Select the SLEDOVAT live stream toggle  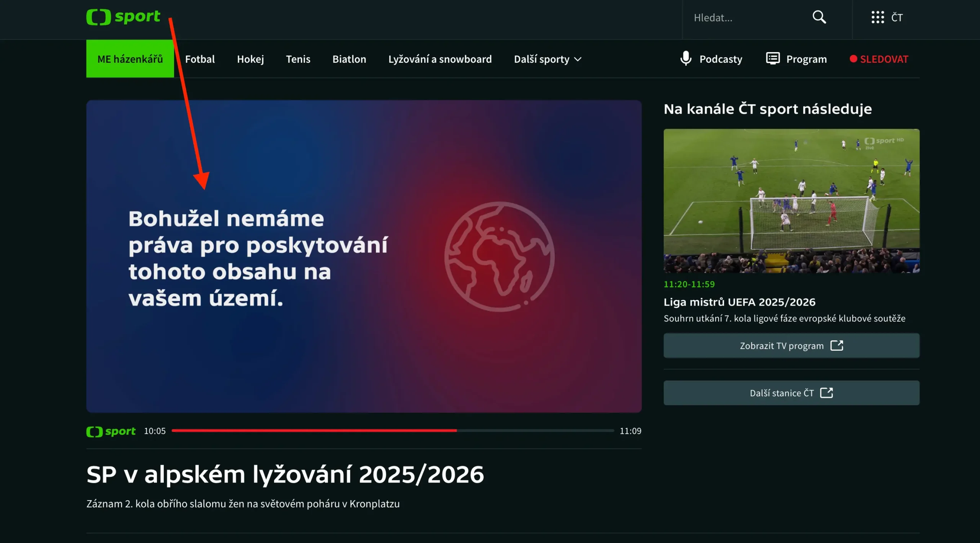(x=884, y=59)
